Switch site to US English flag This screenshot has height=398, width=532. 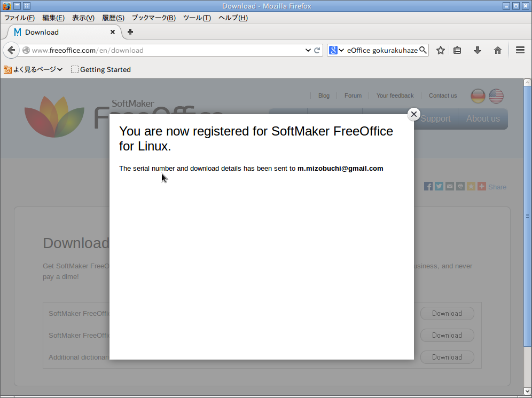click(496, 96)
